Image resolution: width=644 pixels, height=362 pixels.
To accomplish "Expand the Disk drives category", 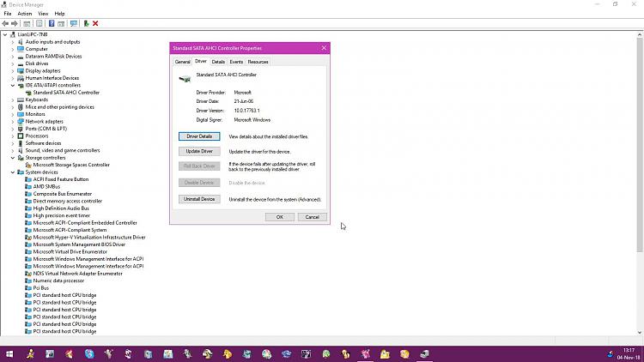I will point(13,63).
